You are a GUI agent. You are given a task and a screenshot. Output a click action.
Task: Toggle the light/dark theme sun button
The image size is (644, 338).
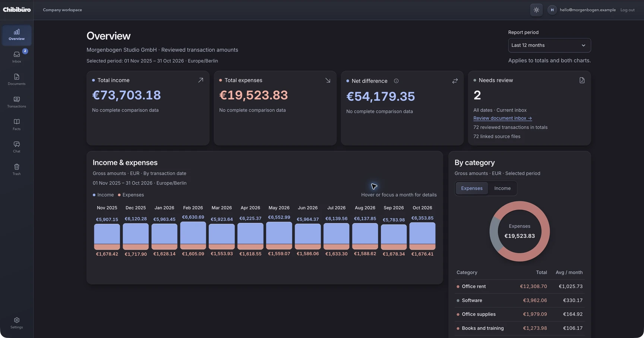pos(536,10)
